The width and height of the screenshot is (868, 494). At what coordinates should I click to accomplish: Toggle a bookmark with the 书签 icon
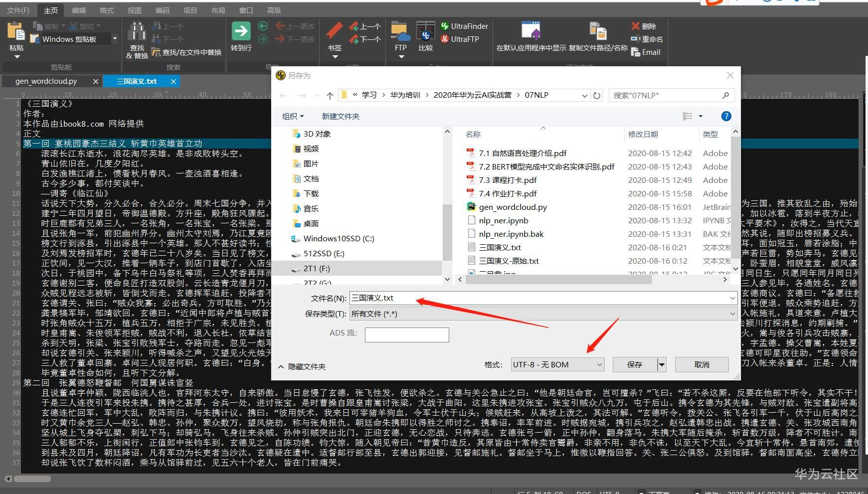[334, 30]
